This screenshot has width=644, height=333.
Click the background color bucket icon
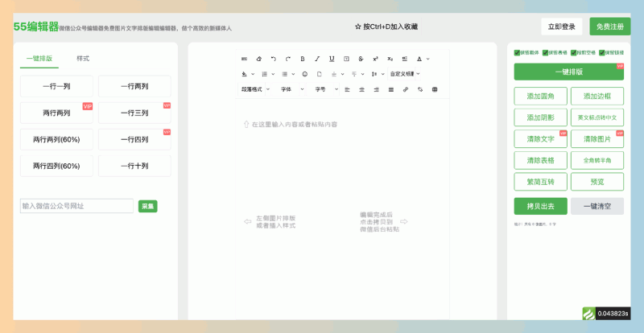pyautogui.click(x=245, y=74)
